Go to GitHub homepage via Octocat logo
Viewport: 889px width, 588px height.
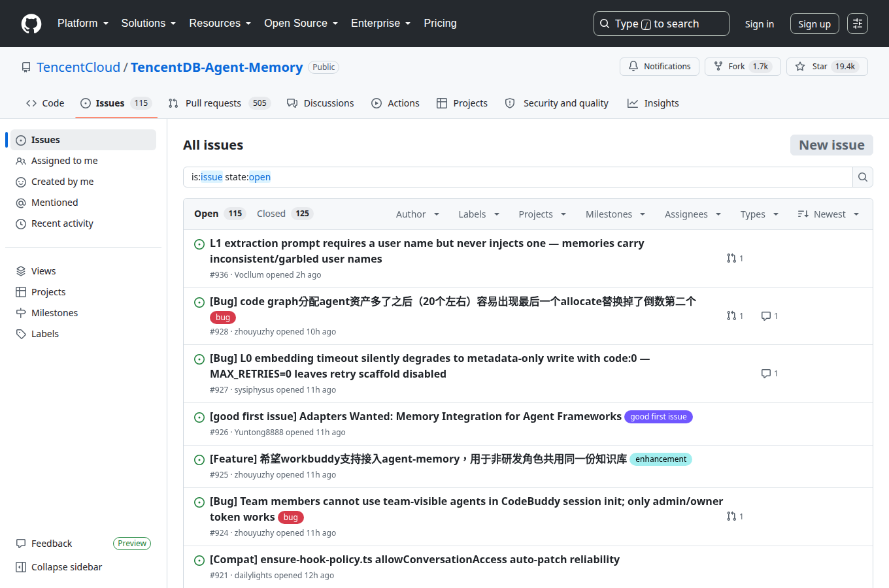click(x=31, y=24)
